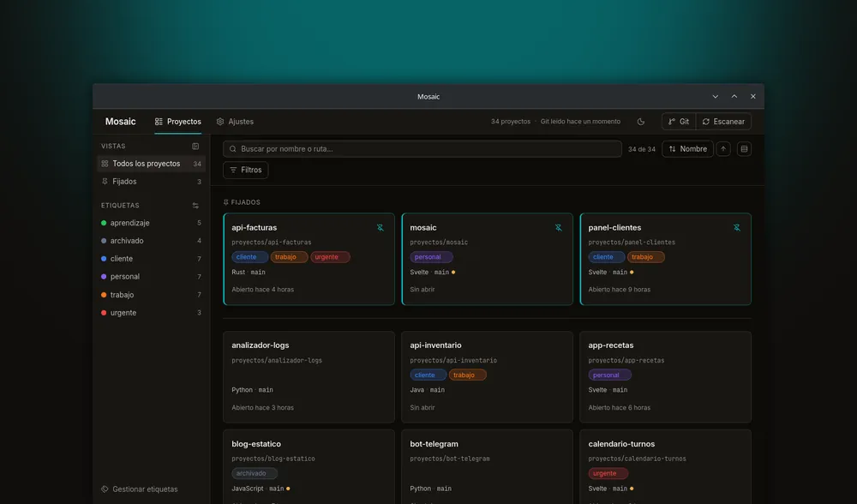This screenshot has width=857, height=504.
Task: Show the Fijados view
Action: pos(152,182)
